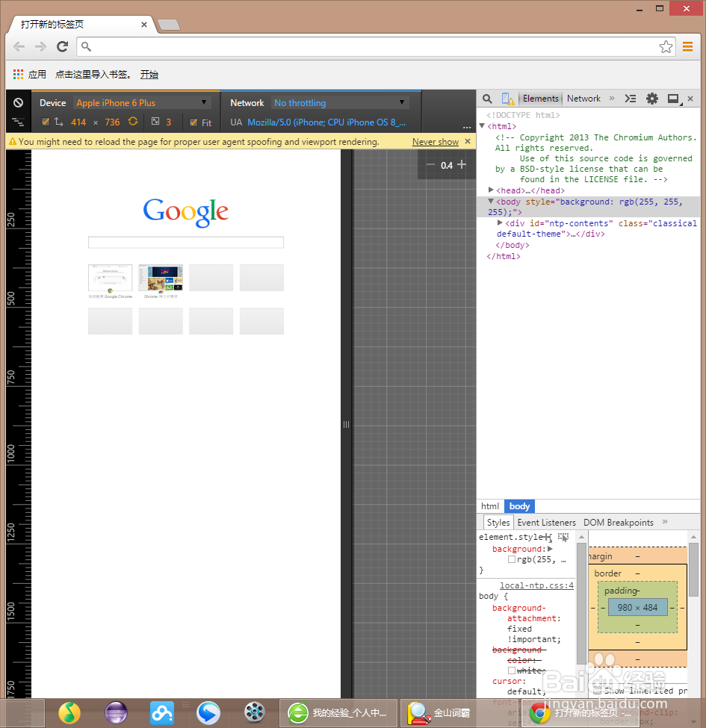
Task: Click the white color swatch in body rule
Action: point(512,671)
